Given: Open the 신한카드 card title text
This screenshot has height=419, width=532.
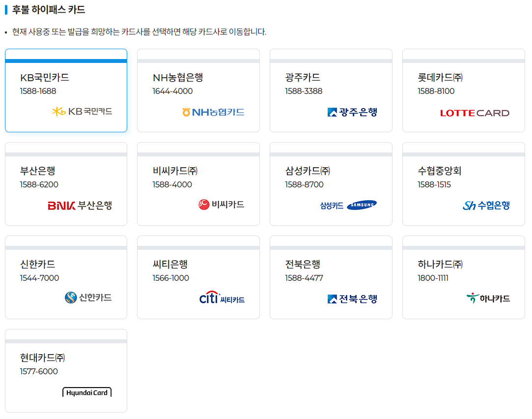Looking at the screenshot, I should tap(38, 264).
